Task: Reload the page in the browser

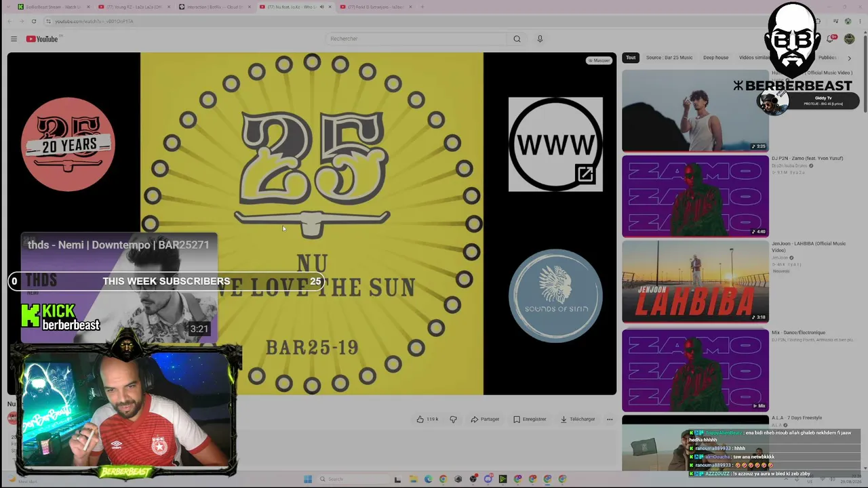Action: pos(33,21)
